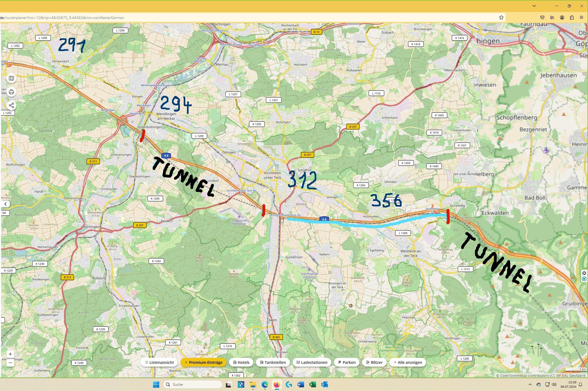This screenshot has height=391, width=588.
Task: Click the Kirchheim unter Teck town label
Action: pos(273,175)
